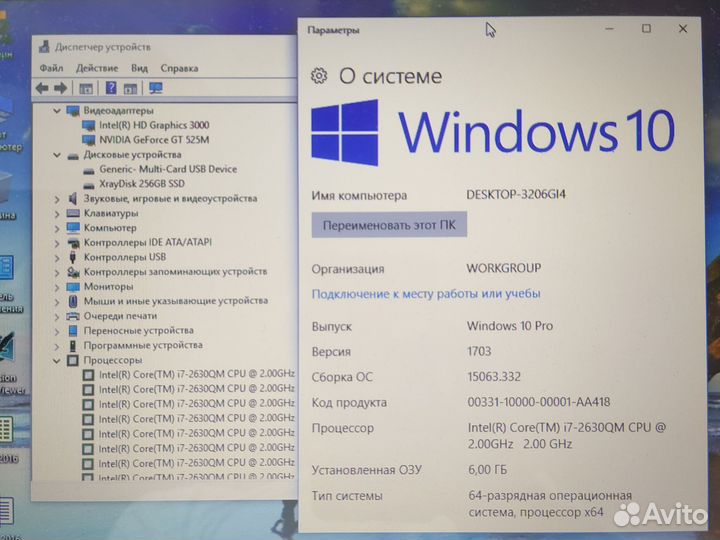
Task: Expand the Клавиатуры node
Action: pyautogui.click(x=57, y=214)
